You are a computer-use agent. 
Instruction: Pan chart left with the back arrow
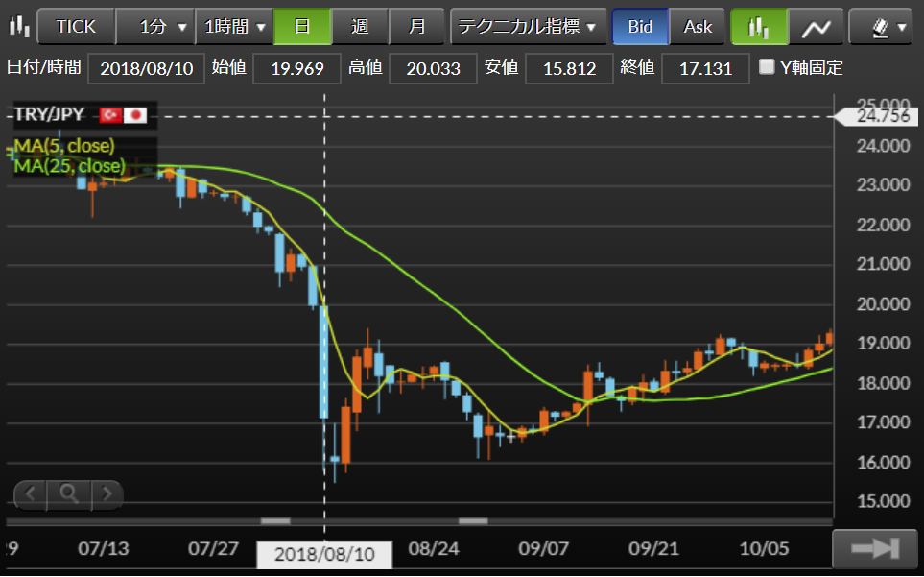30,493
